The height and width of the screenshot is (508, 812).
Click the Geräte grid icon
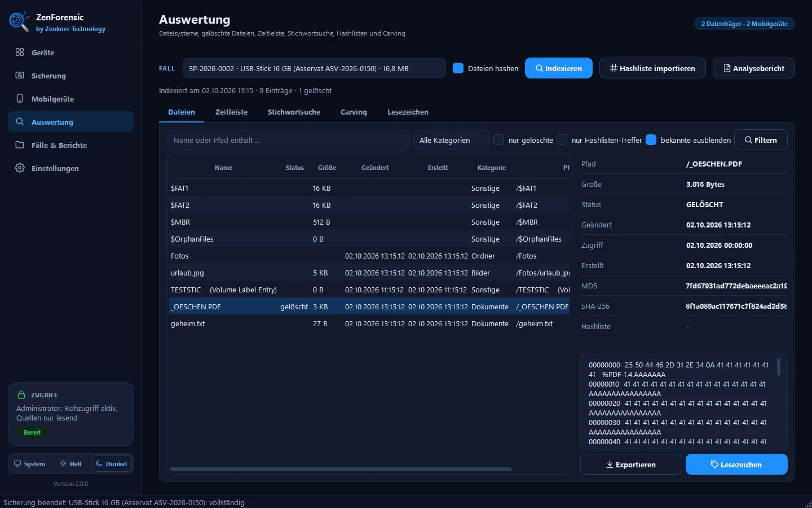[x=20, y=52]
